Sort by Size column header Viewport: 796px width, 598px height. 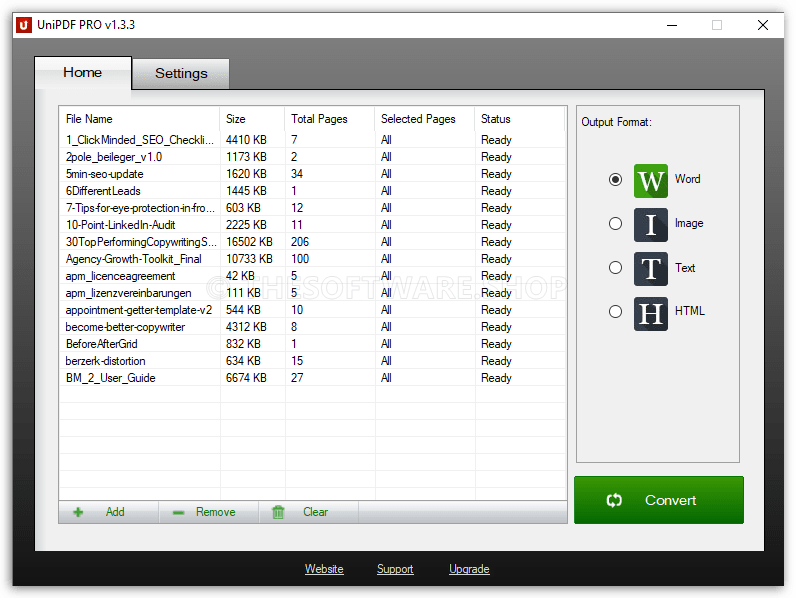(252, 119)
